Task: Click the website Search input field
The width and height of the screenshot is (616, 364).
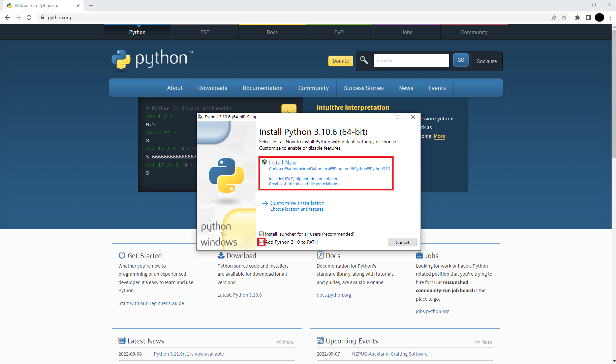Action: 411,61
